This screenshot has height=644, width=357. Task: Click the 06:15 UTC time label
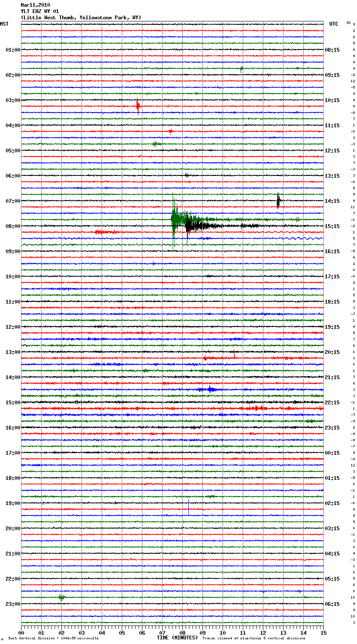click(x=332, y=604)
